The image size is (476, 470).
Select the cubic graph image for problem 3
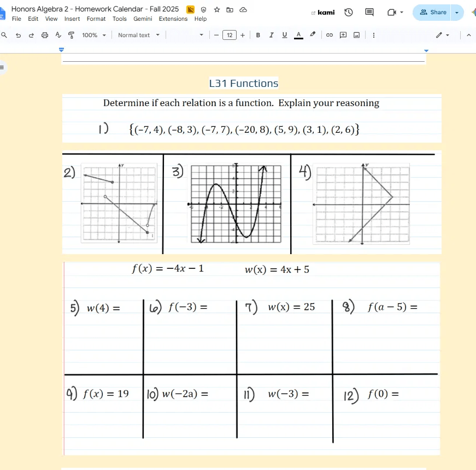236,203
